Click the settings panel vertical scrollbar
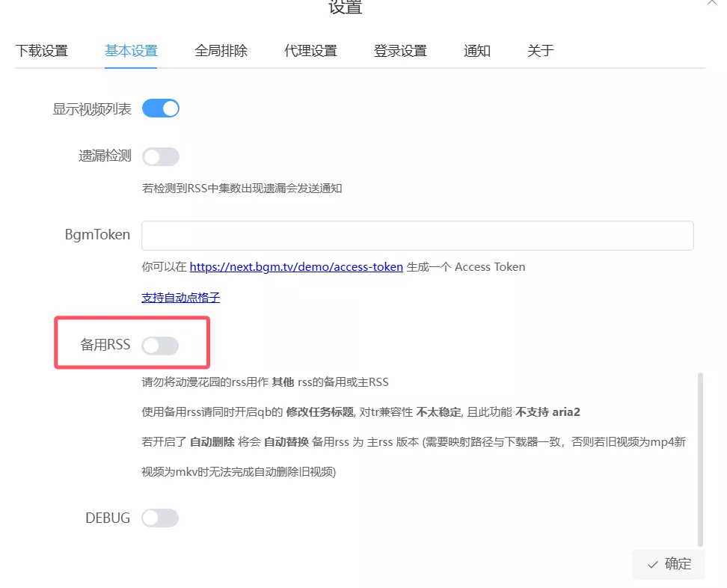The height and width of the screenshot is (588, 727). pos(700,458)
